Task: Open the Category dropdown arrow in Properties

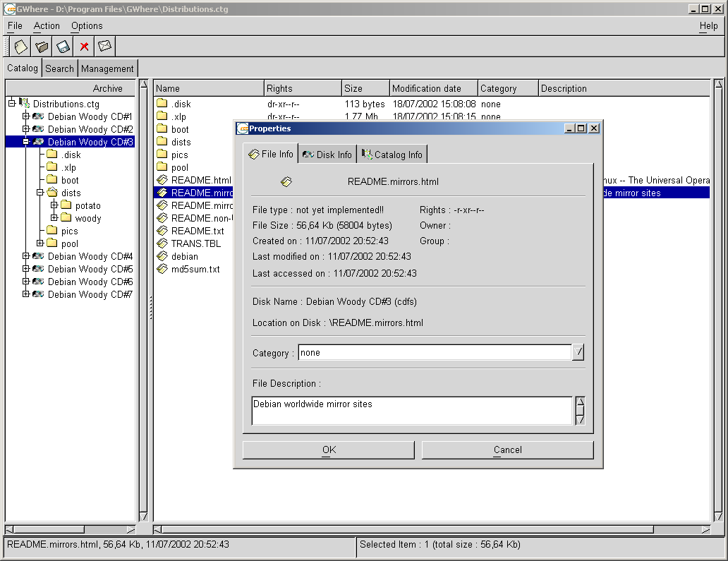Action: (578, 352)
